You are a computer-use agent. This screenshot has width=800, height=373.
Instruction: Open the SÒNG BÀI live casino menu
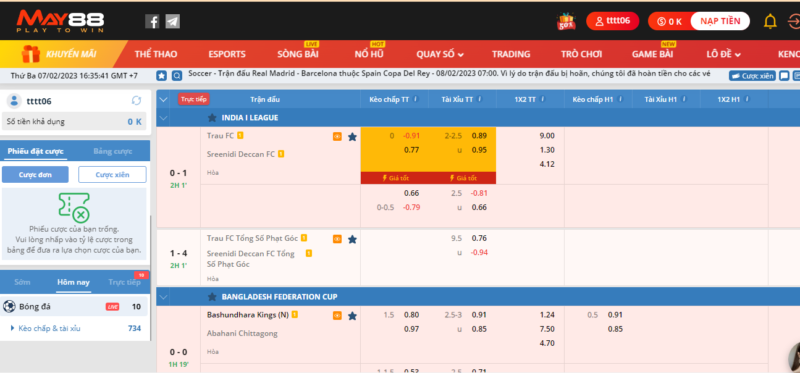(297, 54)
